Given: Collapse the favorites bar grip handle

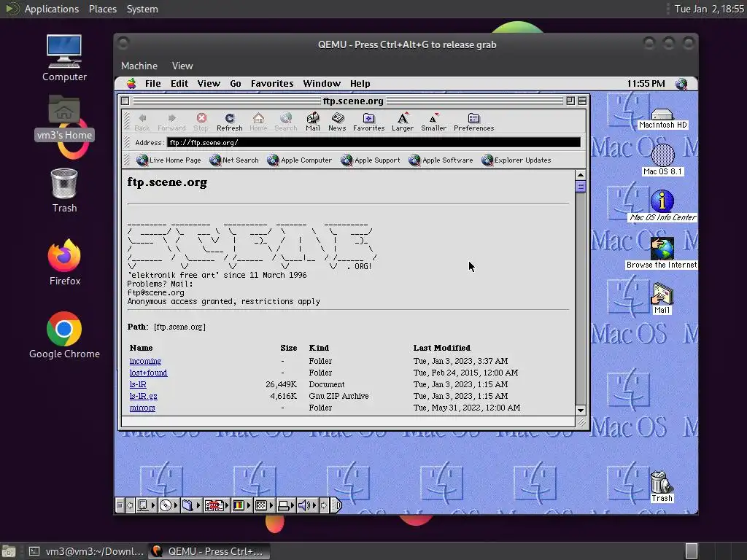Looking at the screenshot, I should [127, 160].
